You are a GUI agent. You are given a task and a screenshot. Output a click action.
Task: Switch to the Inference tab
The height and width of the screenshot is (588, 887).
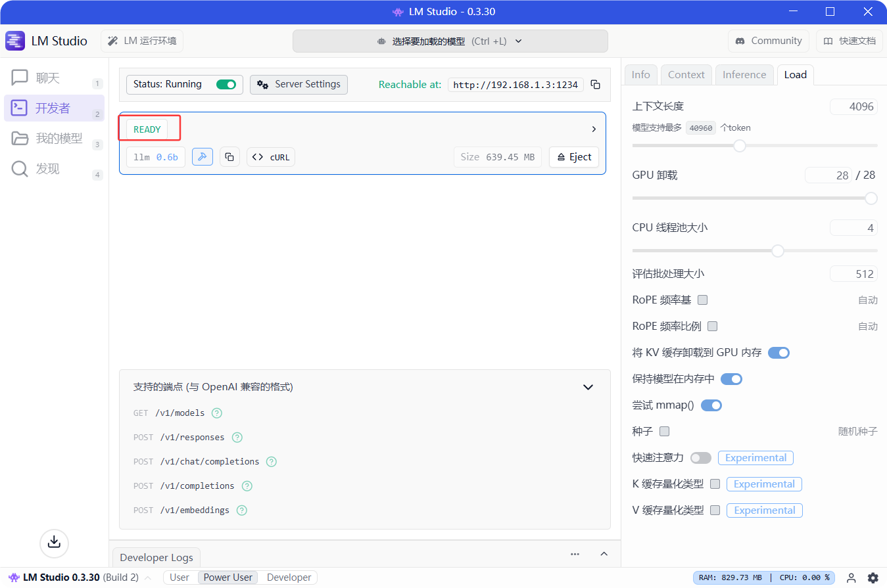click(x=744, y=74)
